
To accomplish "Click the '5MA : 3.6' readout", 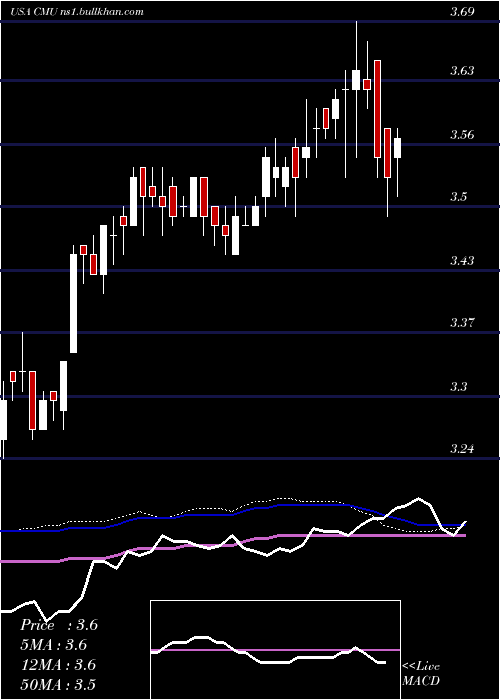I will tap(54, 645).
